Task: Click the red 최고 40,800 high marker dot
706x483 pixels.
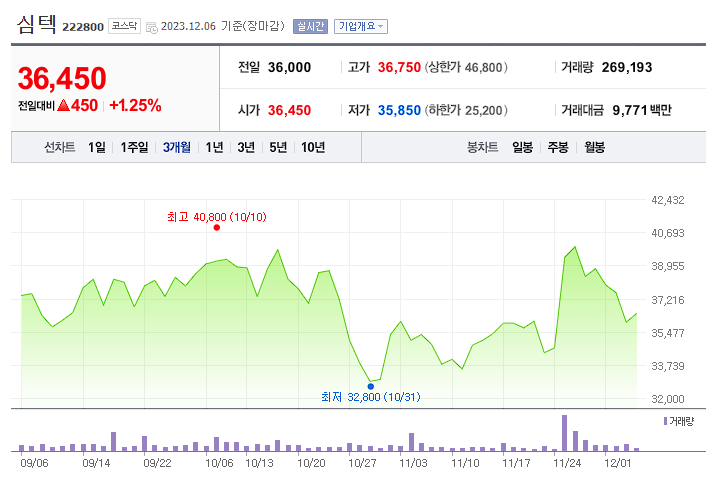Action: (217, 228)
